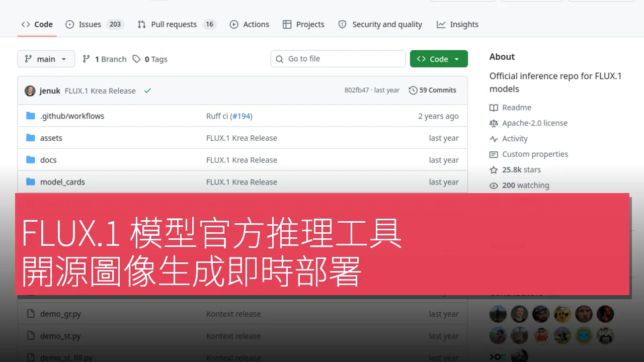View the 59 Commits history

(x=433, y=90)
